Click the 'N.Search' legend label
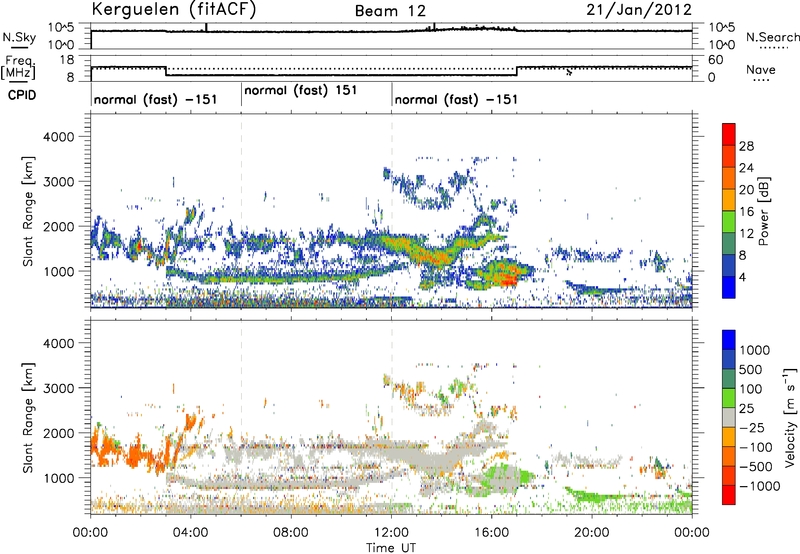The height and width of the screenshot is (554, 800). click(773, 37)
